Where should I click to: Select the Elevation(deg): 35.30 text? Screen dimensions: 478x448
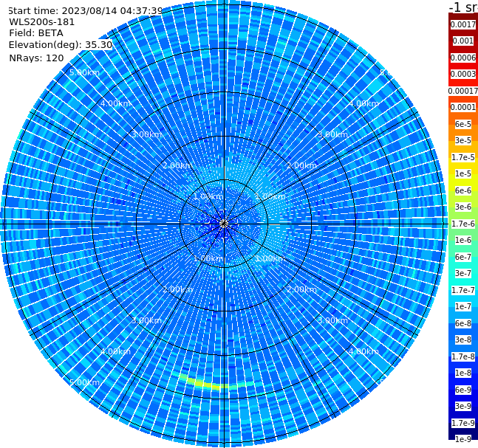(61, 45)
